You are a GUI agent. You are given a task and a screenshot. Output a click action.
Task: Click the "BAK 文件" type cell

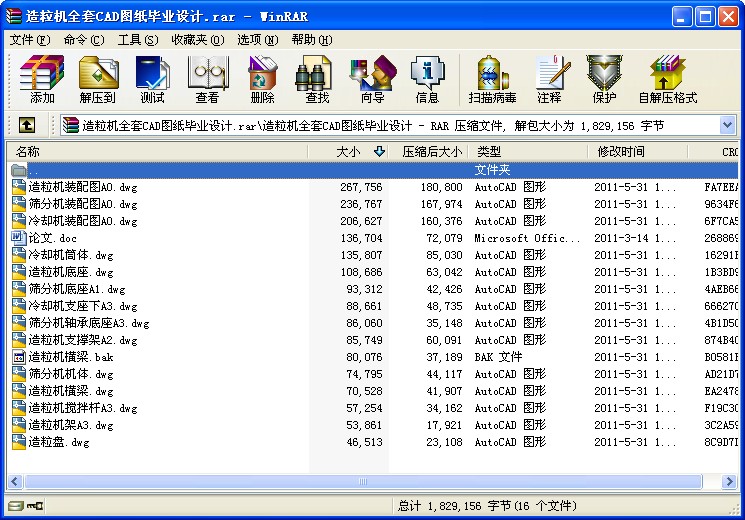[498, 357]
